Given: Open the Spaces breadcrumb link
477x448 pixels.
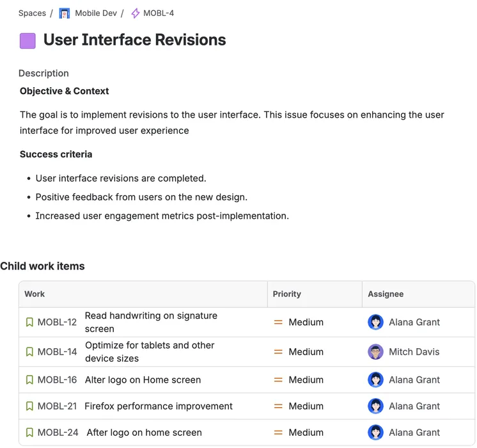Looking at the screenshot, I should pos(32,13).
